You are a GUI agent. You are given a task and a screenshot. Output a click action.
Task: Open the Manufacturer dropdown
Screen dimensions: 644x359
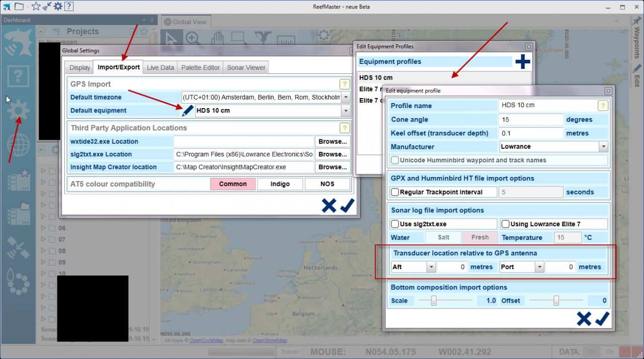point(603,147)
